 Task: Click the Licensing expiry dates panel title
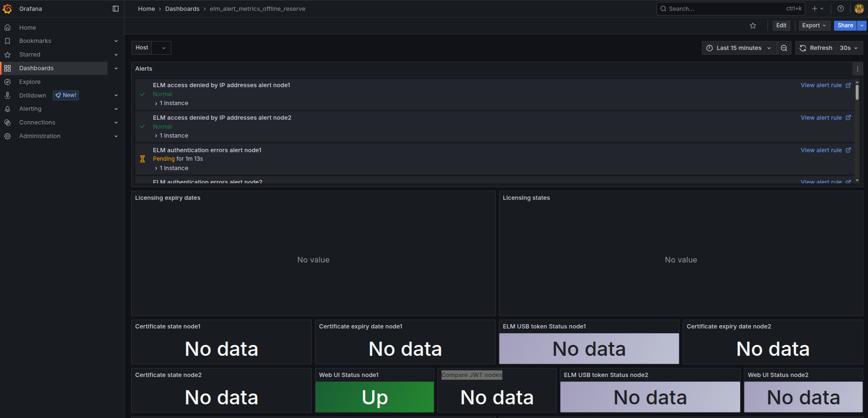168,198
